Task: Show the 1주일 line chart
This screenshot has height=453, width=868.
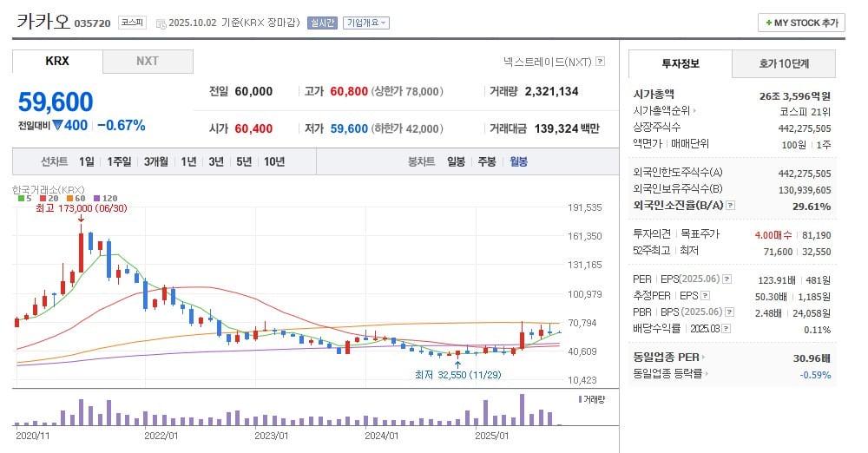Action: pyautogui.click(x=119, y=161)
